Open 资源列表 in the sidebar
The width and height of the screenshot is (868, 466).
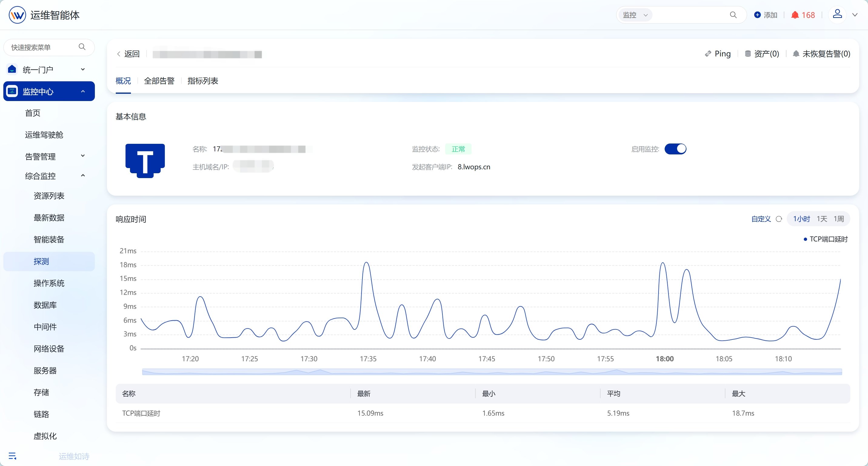pos(49,196)
